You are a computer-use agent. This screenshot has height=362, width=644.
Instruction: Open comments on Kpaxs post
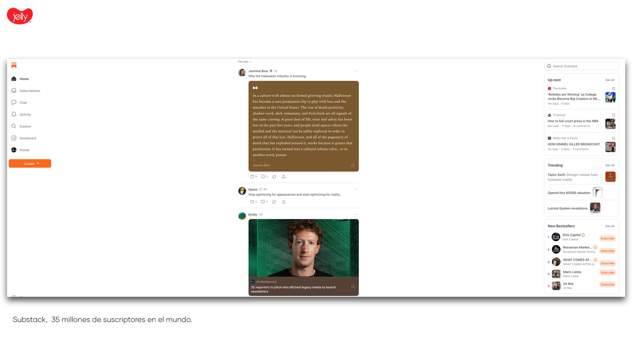point(263,202)
